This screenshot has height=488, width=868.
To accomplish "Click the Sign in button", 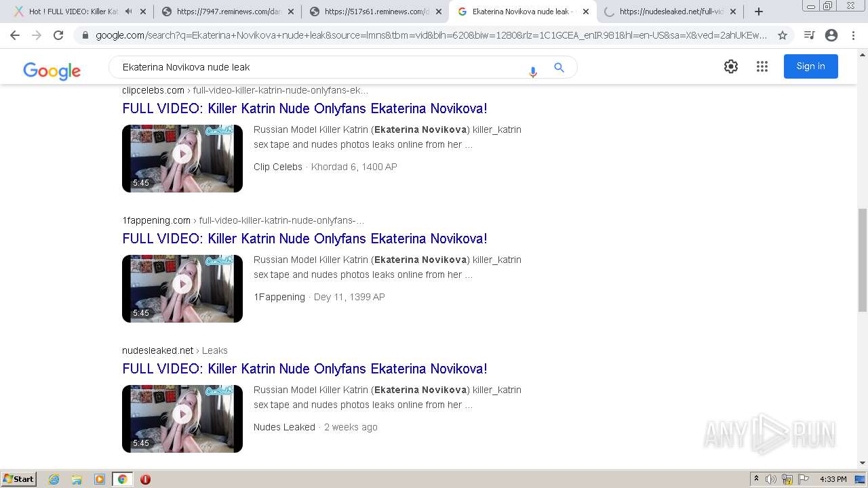I will click(x=811, y=66).
